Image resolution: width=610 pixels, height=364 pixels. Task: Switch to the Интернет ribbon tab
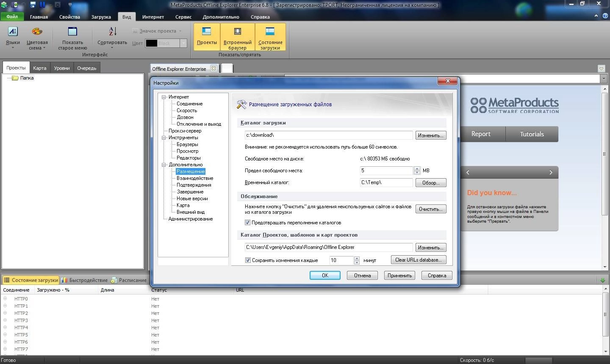153,17
